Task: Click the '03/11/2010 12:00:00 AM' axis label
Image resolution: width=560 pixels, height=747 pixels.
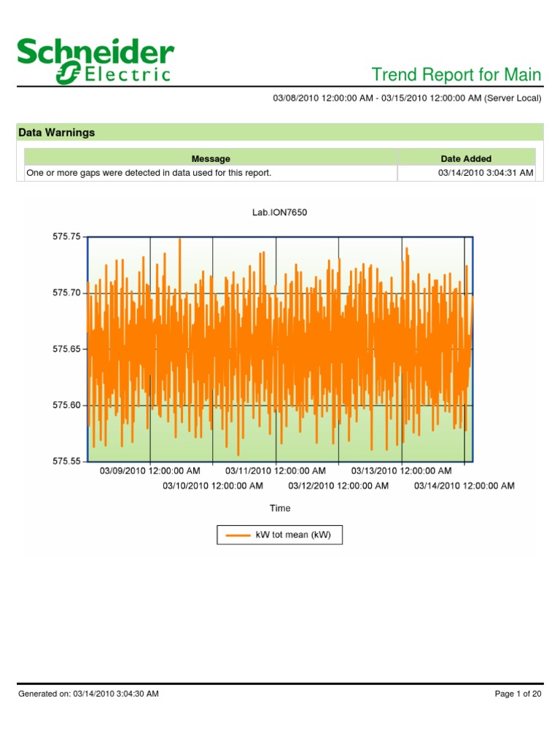Action: coord(276,471)
